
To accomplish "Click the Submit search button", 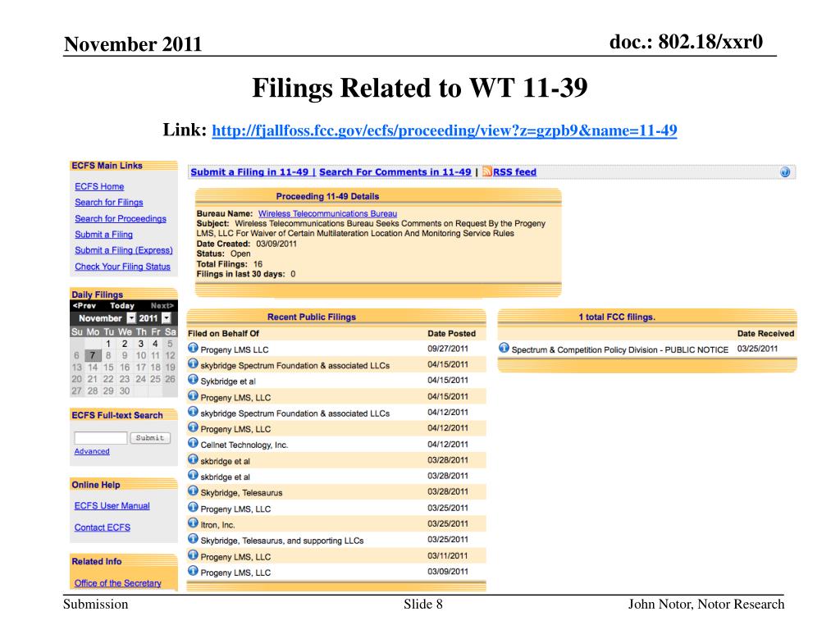I will [150, 438].
